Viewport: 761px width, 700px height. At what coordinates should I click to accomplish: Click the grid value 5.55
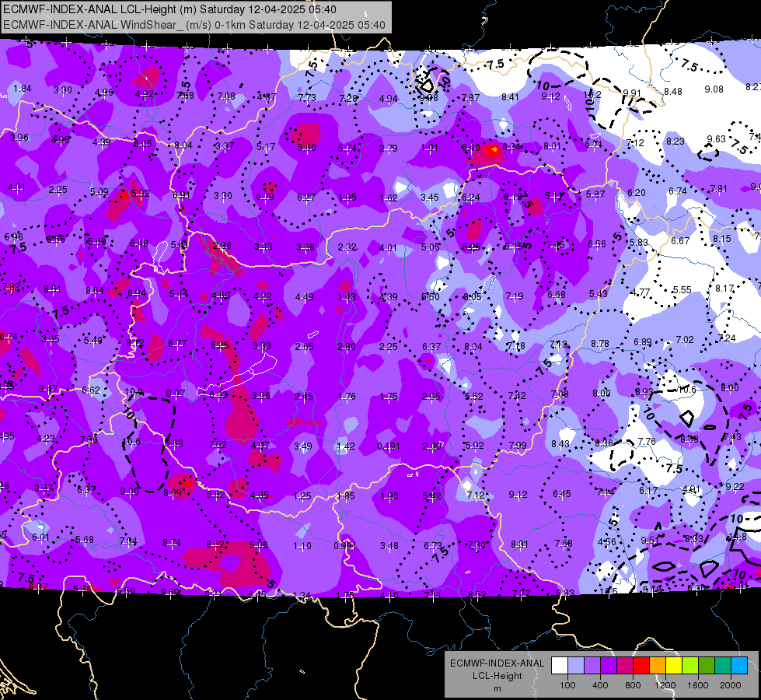(x=682, y=290)
